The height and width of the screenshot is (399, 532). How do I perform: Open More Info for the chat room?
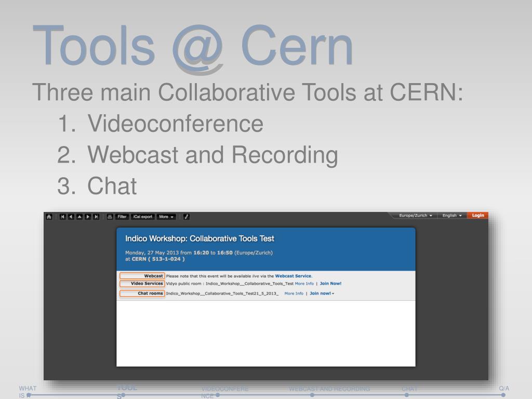[x=294, y=294]
